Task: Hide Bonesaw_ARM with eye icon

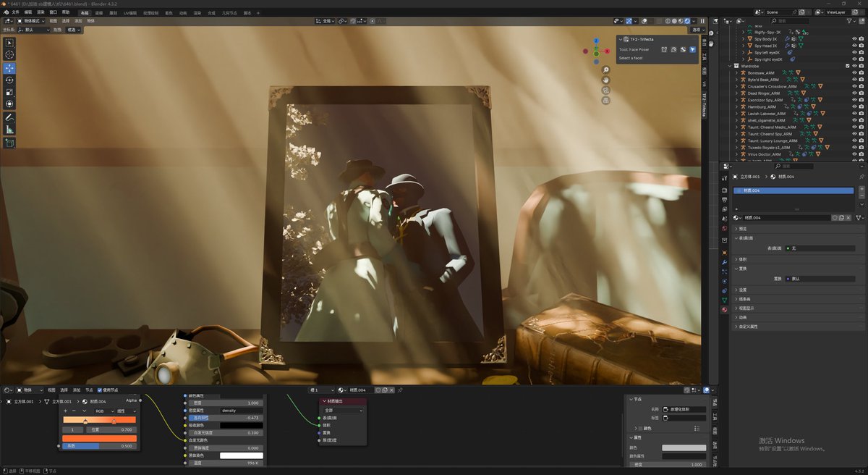Action: [854, 72]
